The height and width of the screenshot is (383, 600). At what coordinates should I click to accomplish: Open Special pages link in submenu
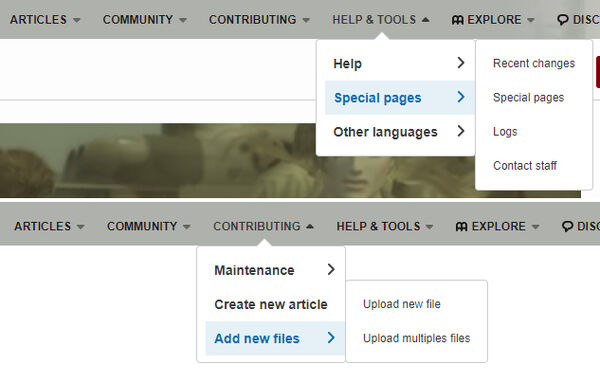pyautogui.click(x=528, y=98)
